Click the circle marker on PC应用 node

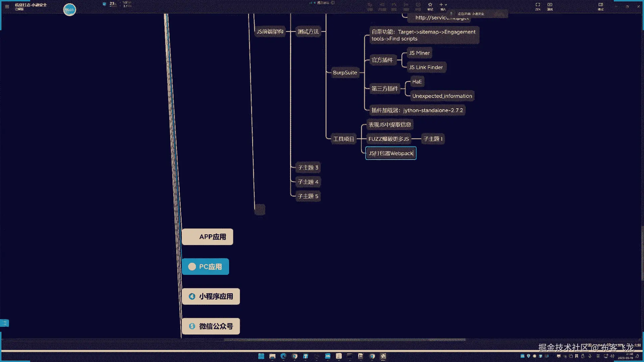(x=192, y=266)
